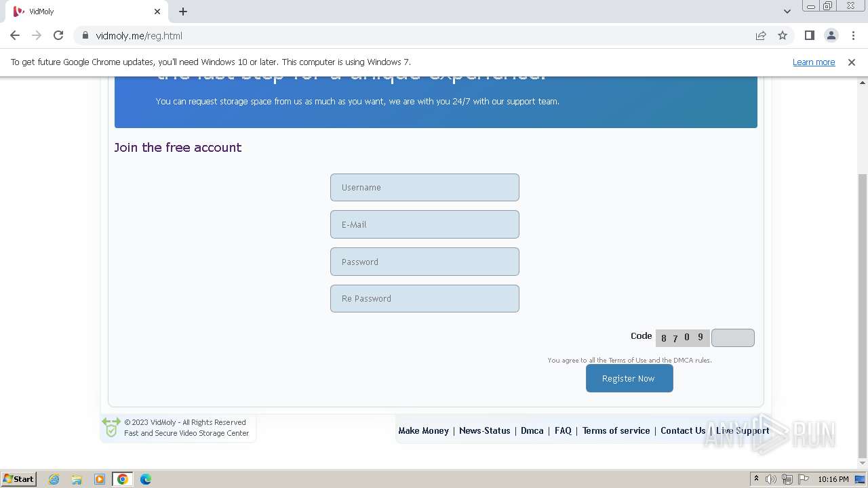Focus the Re Password field
The image size is (868, 488).
coord(425,298)
